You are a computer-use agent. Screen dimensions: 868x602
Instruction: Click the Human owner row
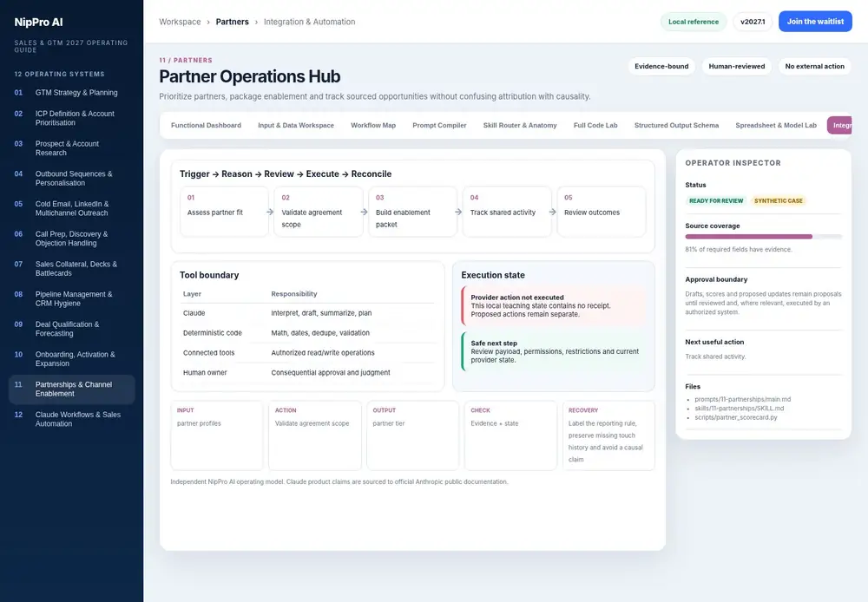pyautogui.click(x=308, y=373)
